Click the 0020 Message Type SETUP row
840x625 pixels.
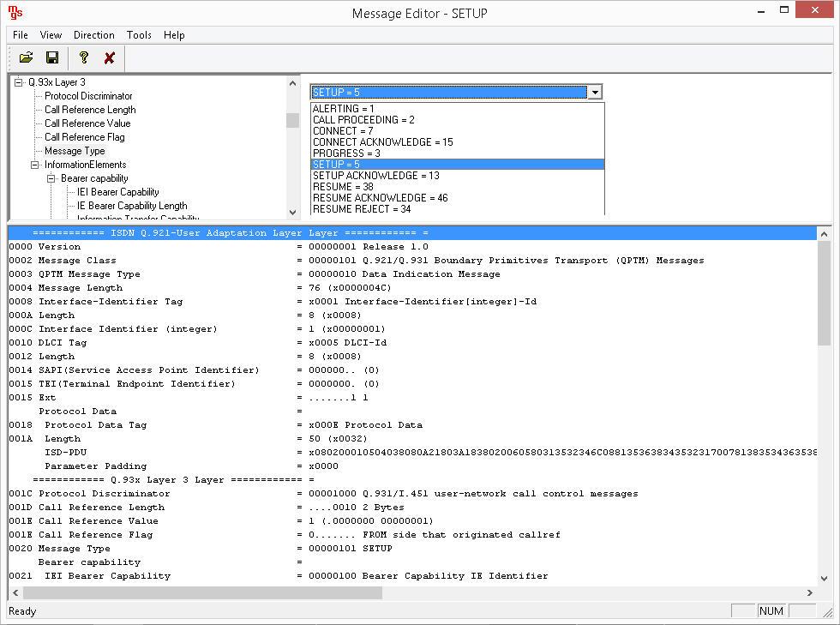point(412,549)
